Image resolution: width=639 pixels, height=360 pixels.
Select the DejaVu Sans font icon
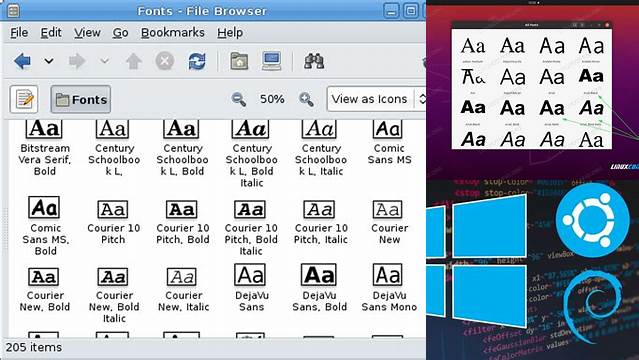[x=250, y=275]
